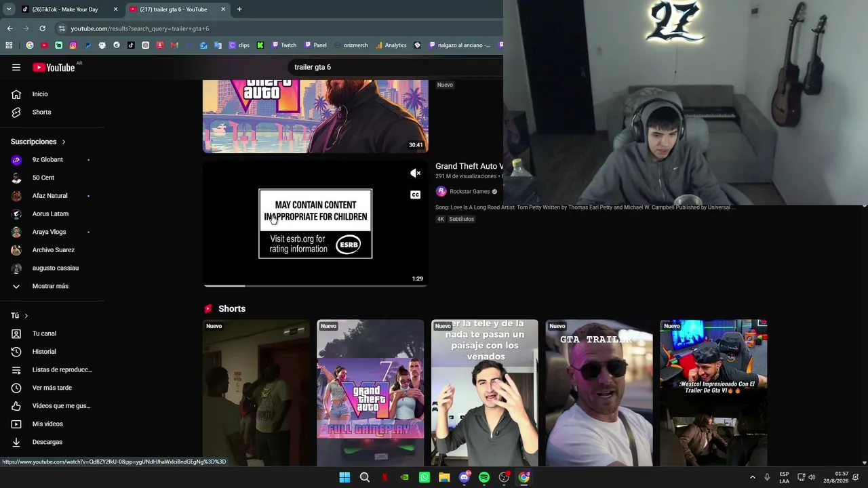The width and height of the screenshot is (868, 488).
Task: Open the 50 Cent channel subscription
Action: [43, 178]
